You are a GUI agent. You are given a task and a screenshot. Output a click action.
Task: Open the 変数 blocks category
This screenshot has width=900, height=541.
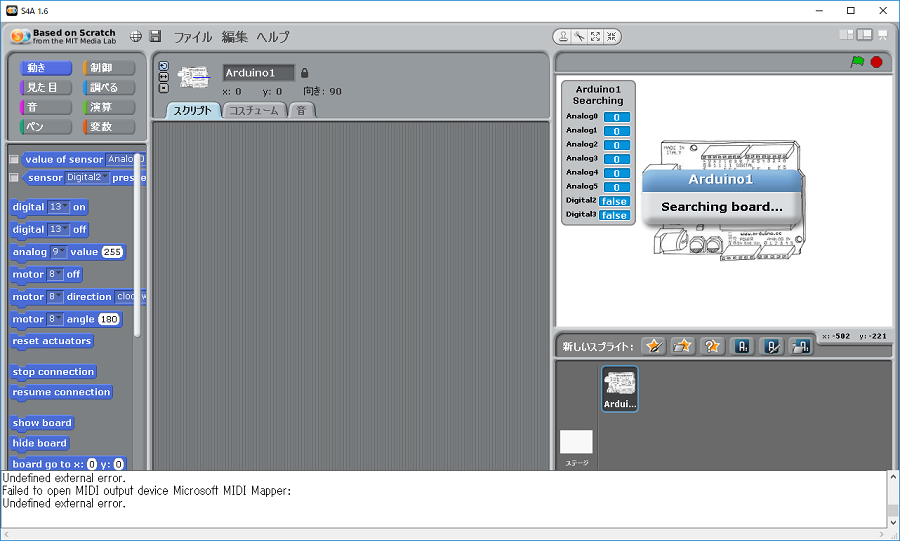pyautogui.click(x=109, y=126)
